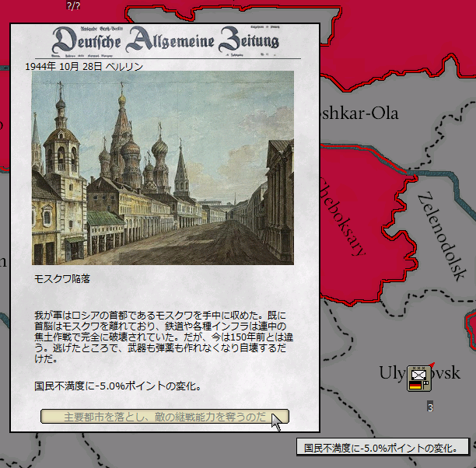Select the Cheboksary province on the map
476x468 pixels.
pos(343,217)
